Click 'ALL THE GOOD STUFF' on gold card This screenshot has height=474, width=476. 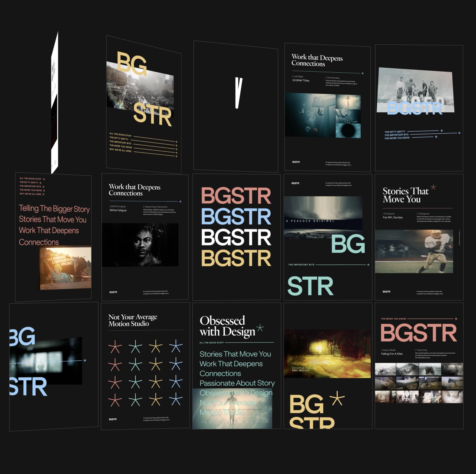(x=120, y=134)
